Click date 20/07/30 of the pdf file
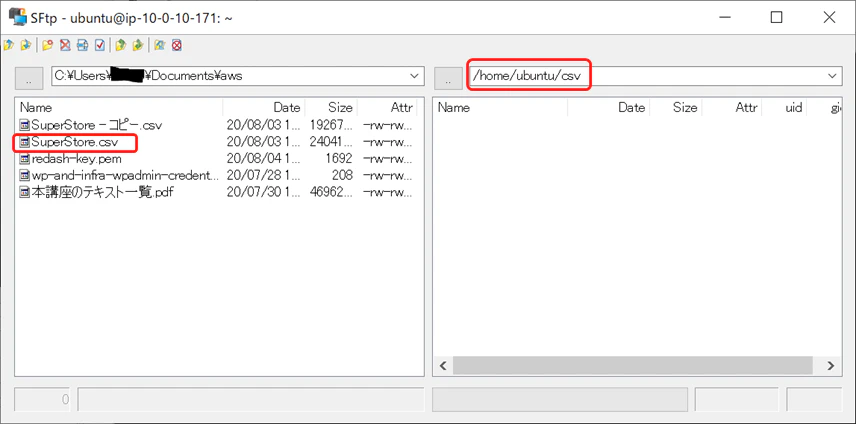Viewport: 856px width, 424px height. point(263,192)
